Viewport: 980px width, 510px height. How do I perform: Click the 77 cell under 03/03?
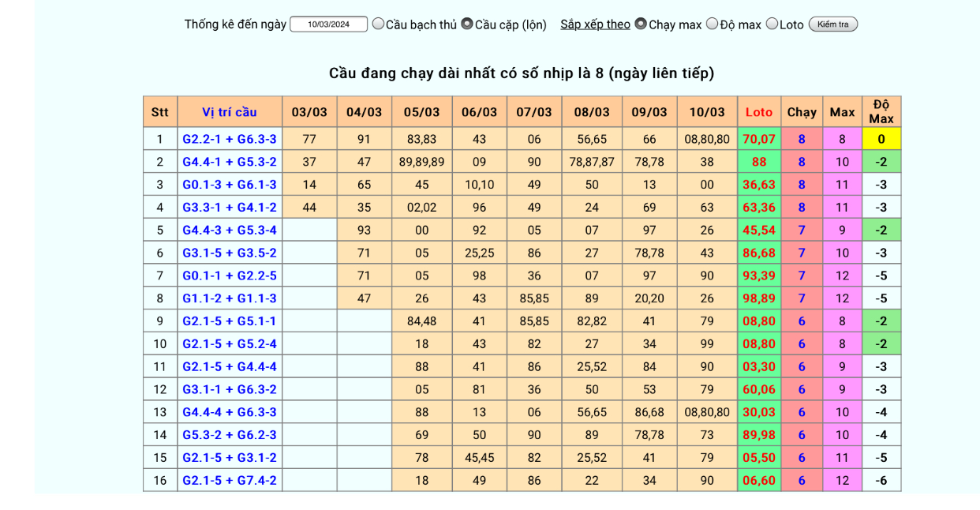[x=309, y=139]
